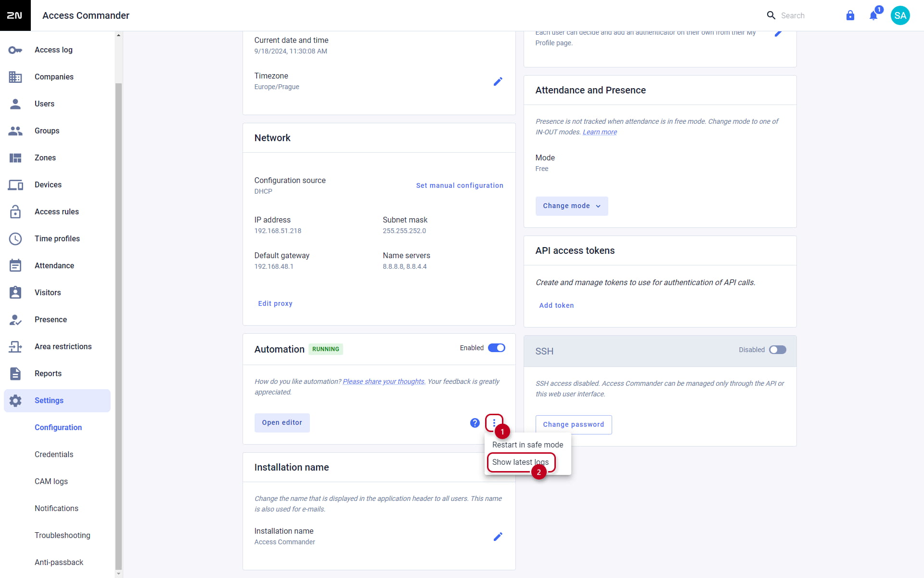The image size is (924, 578).
Task: Click Name servers value 8.8.8.8, 8.8.4.4
Action: [405, 266]
